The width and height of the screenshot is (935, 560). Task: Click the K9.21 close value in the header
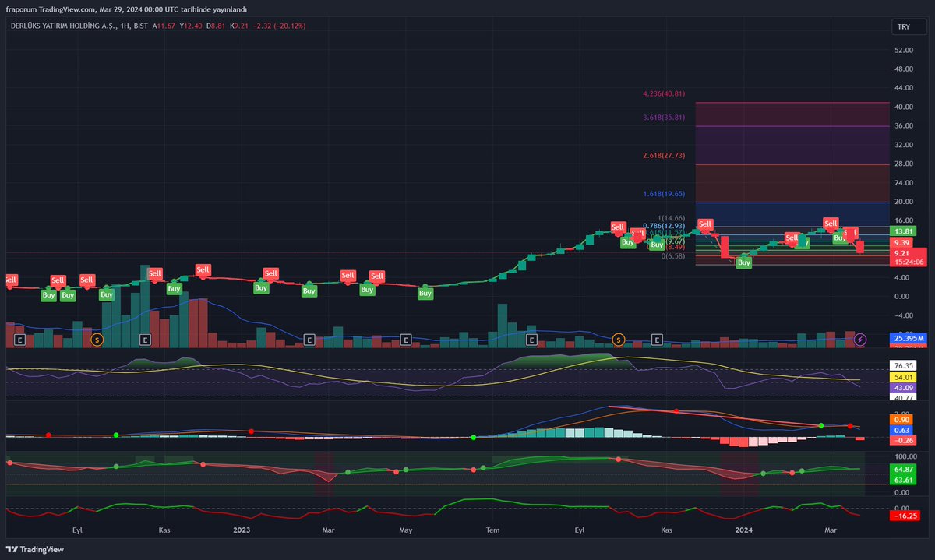[239, 26]
